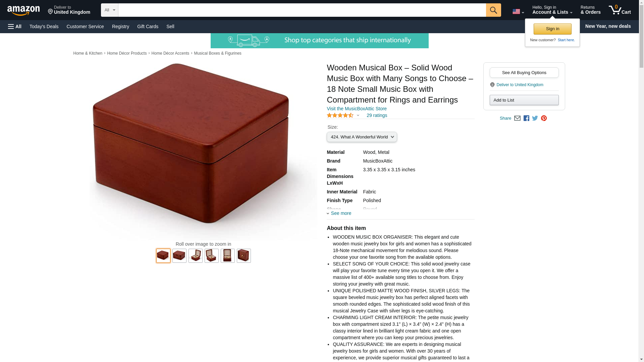
Task: Share product via email icon
Action: [517, 118]
